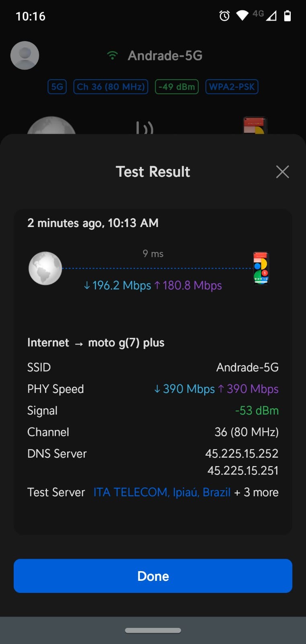Tap the battery icon in status bar
This screenshot has height=644, width=306.
287,16
